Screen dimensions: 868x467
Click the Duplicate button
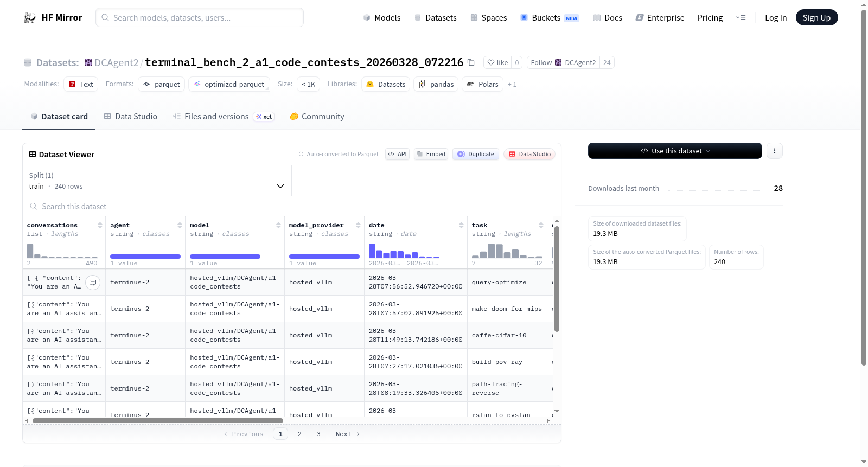pyautogui.click(x=476, y=154)
